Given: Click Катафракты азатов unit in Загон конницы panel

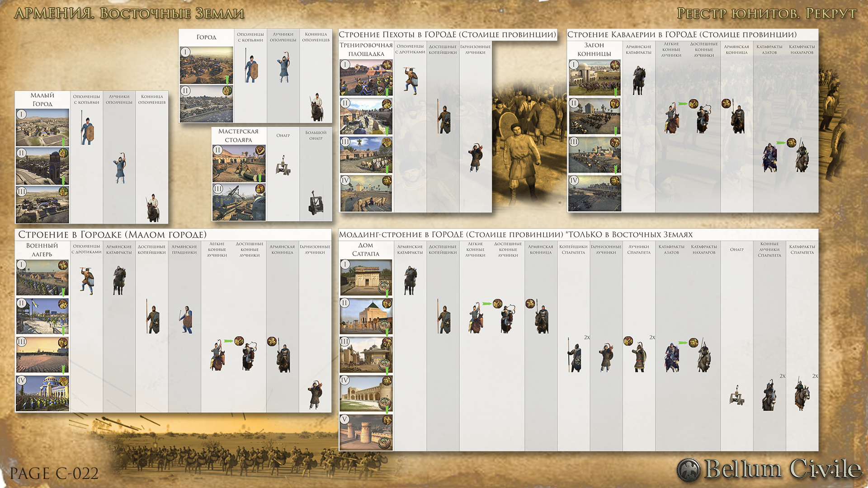Looking at the screenshot, I should 770,157.
